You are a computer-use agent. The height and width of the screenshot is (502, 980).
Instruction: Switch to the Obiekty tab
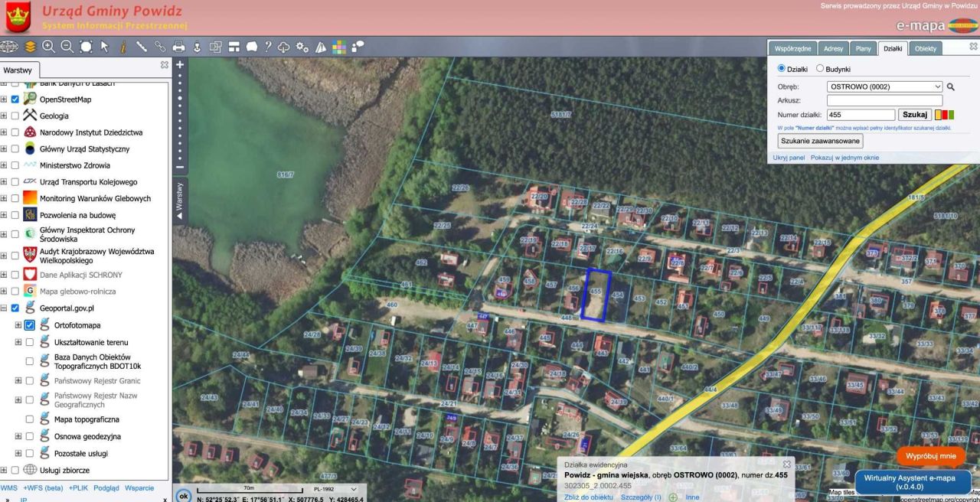pyautogui.click(x=926, y=48)
